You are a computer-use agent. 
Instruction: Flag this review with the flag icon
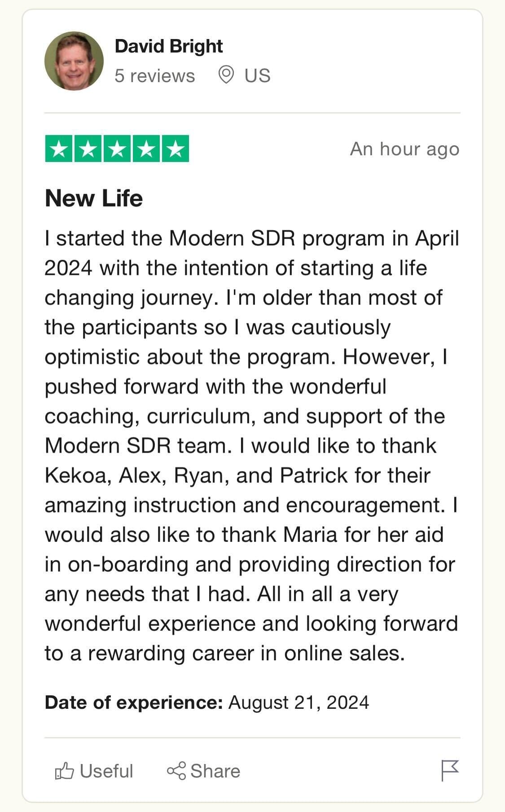450,770
